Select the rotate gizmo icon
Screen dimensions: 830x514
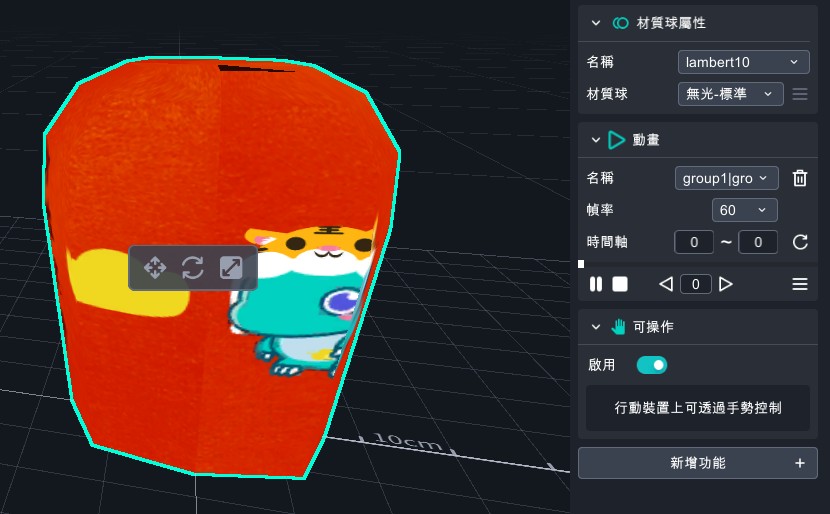point(193,268)
